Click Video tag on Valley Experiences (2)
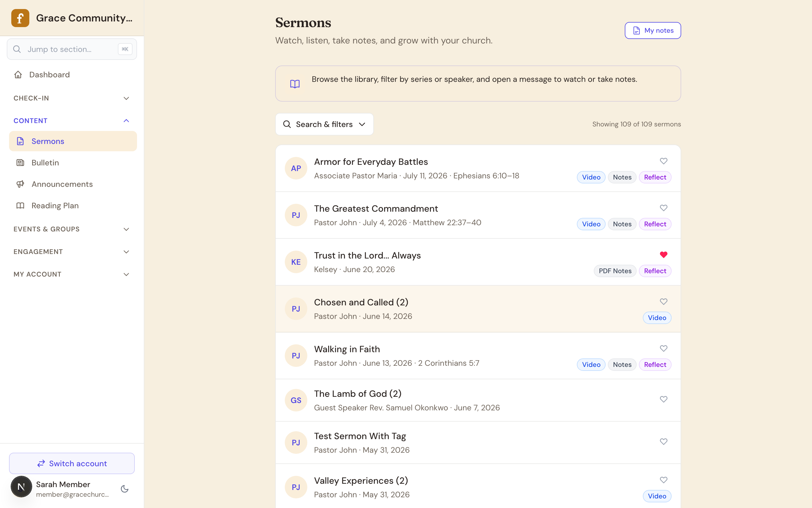The width and height of the screenshot is (812, 508). [x=657, y=496]
